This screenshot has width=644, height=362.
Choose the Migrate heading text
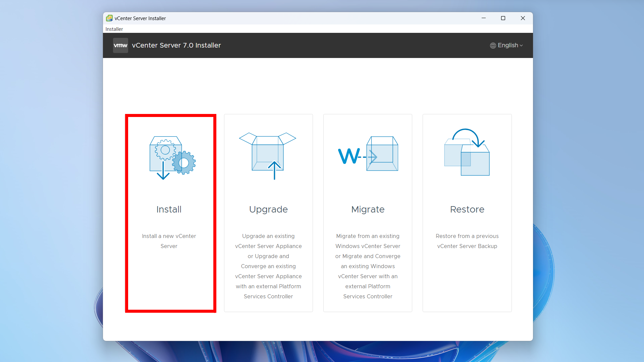pyautogui.click(x=368, y=209)
